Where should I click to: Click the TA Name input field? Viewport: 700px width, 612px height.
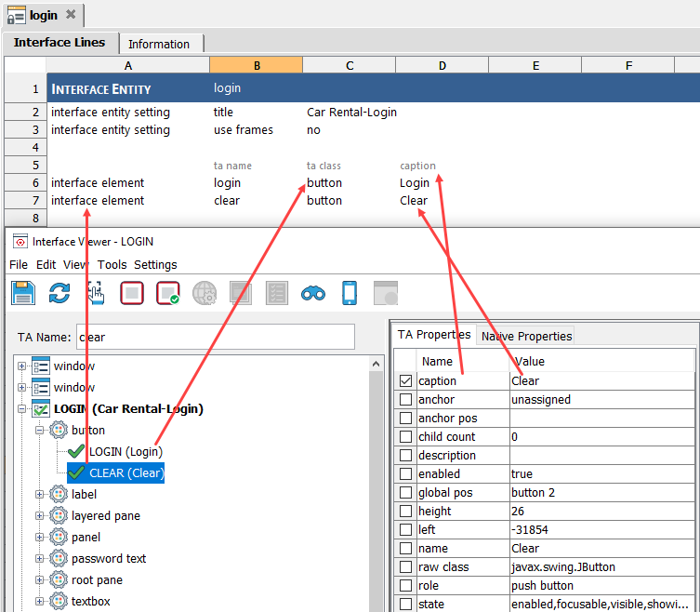tap(216, 337)
